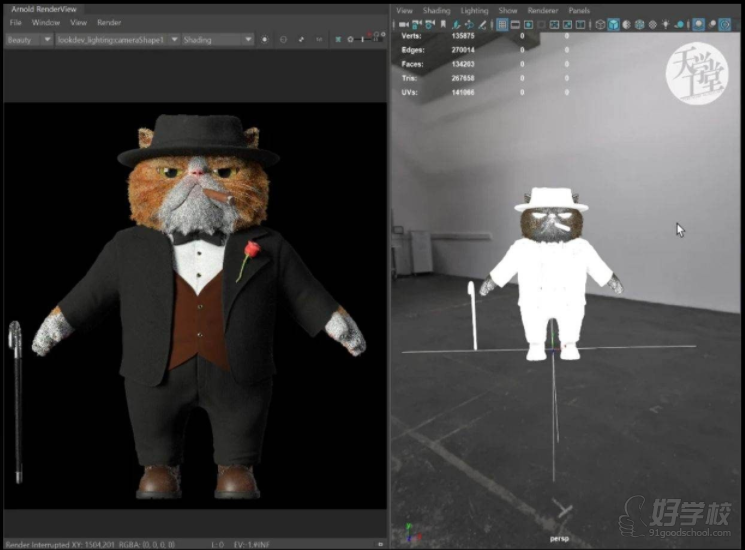Screen dimensions: 745x550
Task: Click the start IPR render icon
Action: pyautogui.click(x=264, y=40)
